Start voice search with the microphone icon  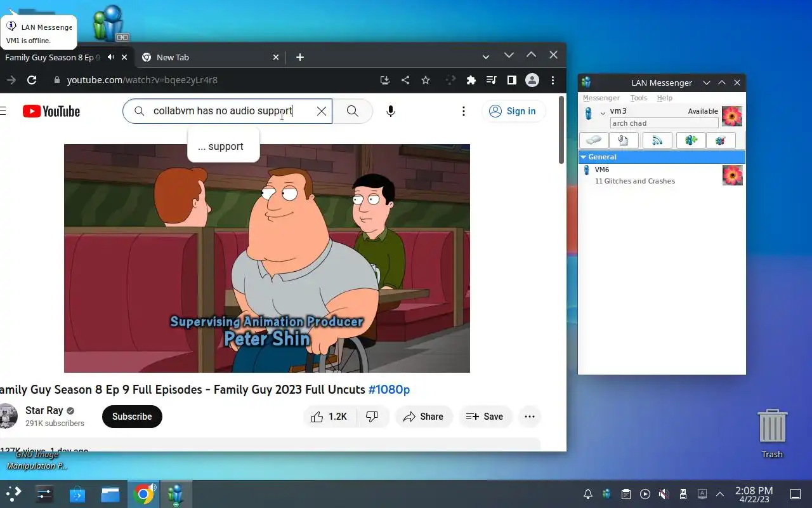(391, 111)
